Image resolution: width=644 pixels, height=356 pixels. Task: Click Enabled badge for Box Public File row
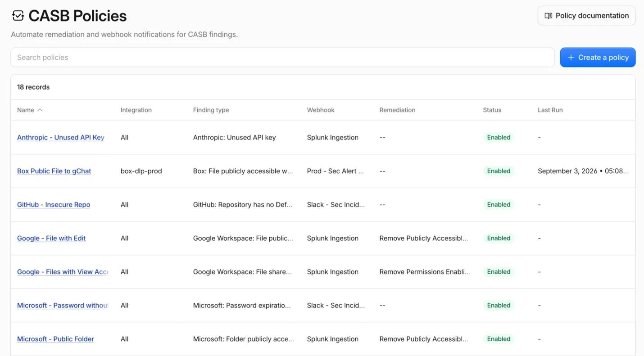tap(499, 171)
